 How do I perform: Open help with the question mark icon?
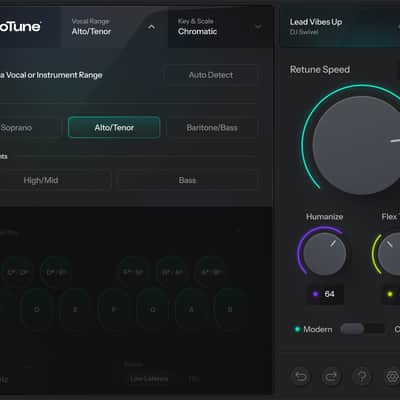pyautogui.click(x=362, y=377)
